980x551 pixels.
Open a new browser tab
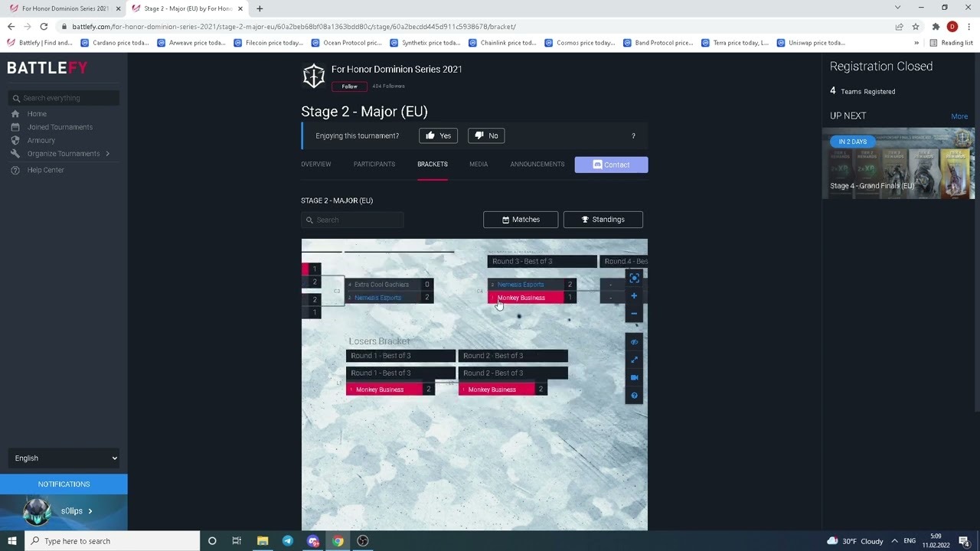click(x=260, y=8)
